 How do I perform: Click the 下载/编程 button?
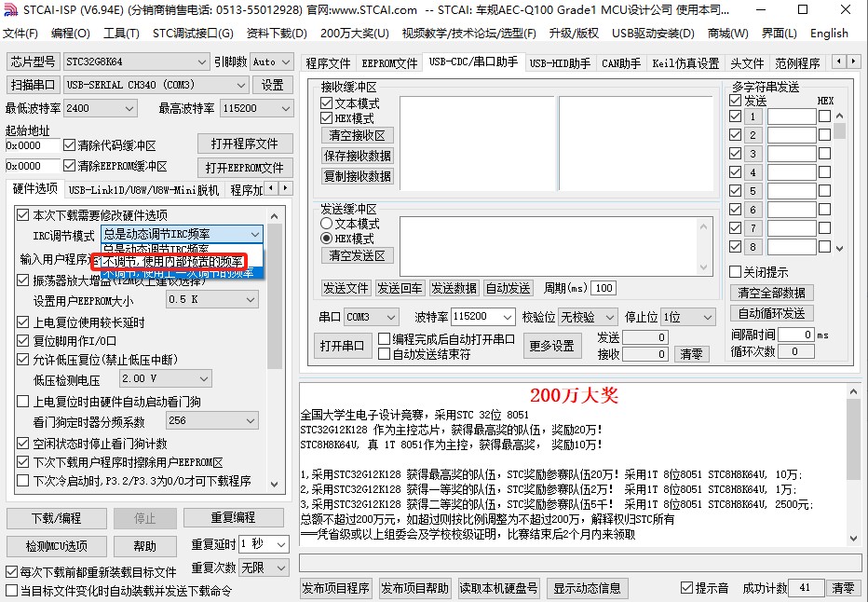point(57,518)
